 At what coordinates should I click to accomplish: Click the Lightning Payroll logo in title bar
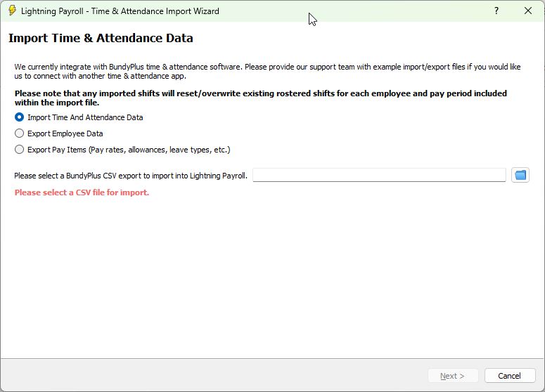click(12, 11)
